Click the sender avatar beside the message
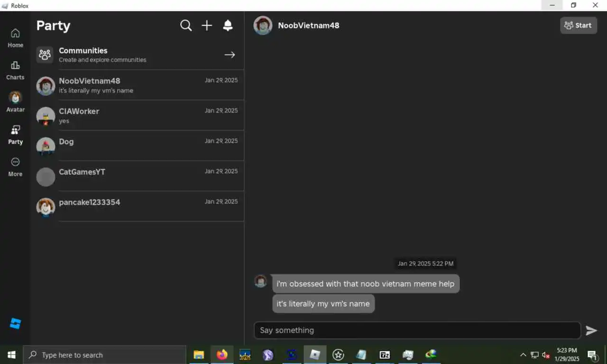 261,281
